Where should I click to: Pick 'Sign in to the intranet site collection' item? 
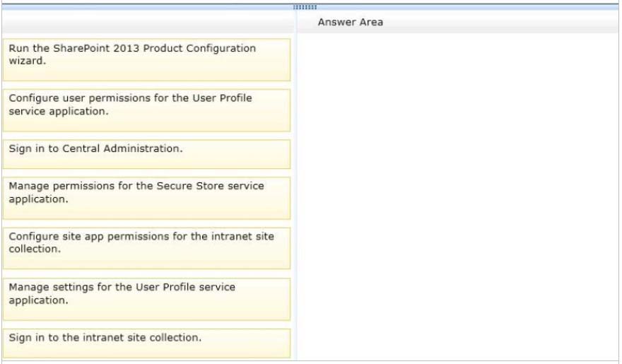coord(146,344)
